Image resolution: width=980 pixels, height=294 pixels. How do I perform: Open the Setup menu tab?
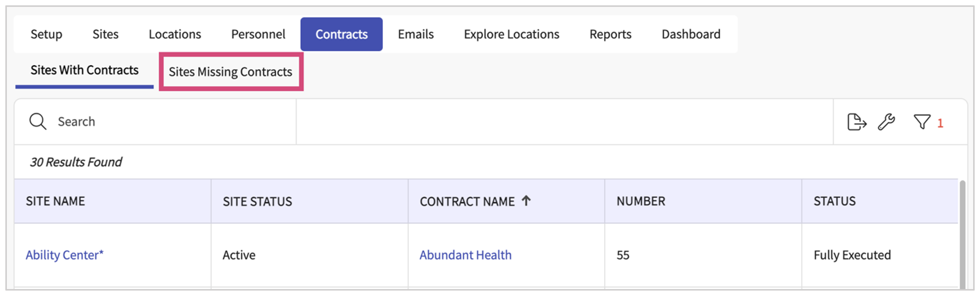tap(46, 34)
